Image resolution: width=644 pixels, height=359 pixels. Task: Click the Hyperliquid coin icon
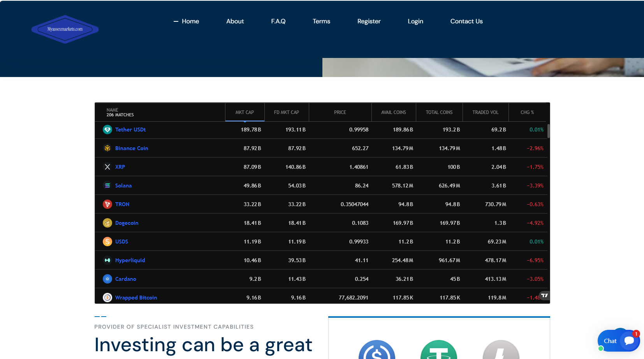click(107, 260)
